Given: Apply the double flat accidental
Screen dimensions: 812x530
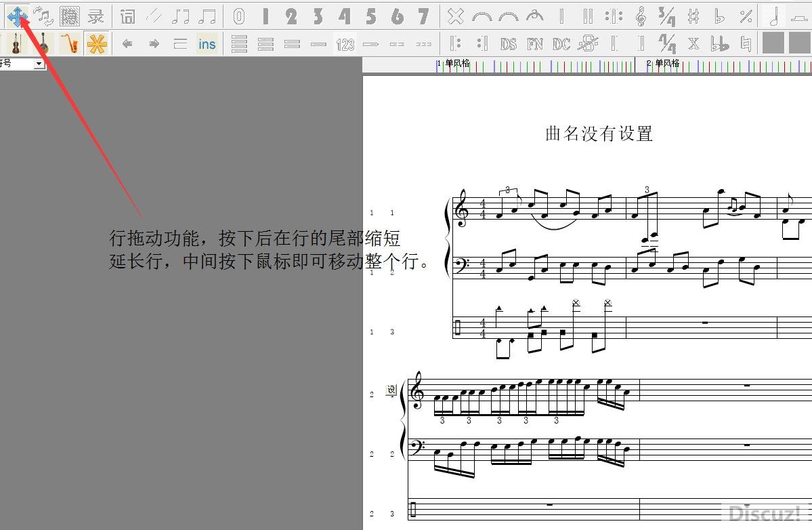Looking at the screenshot, I should coord(719,44).
